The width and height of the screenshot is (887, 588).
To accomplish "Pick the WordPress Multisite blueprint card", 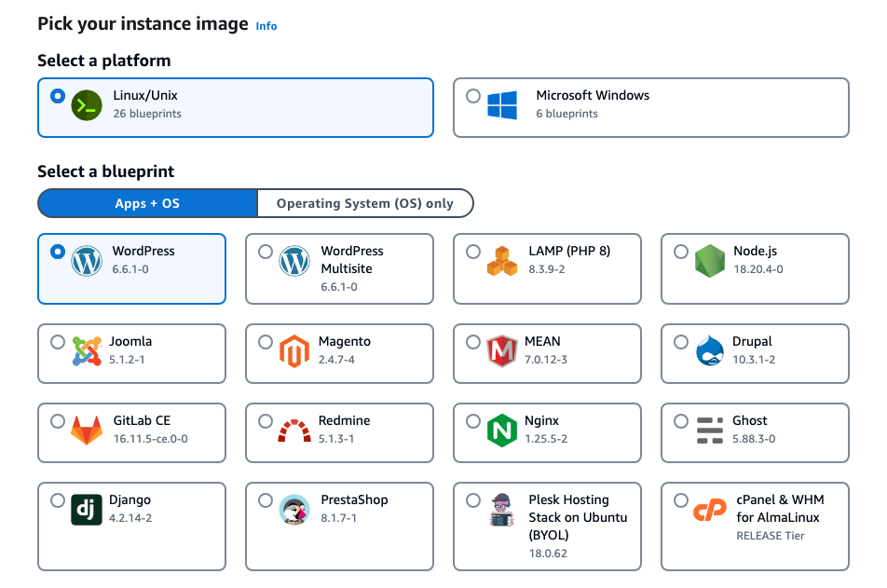I will [339, 268].
